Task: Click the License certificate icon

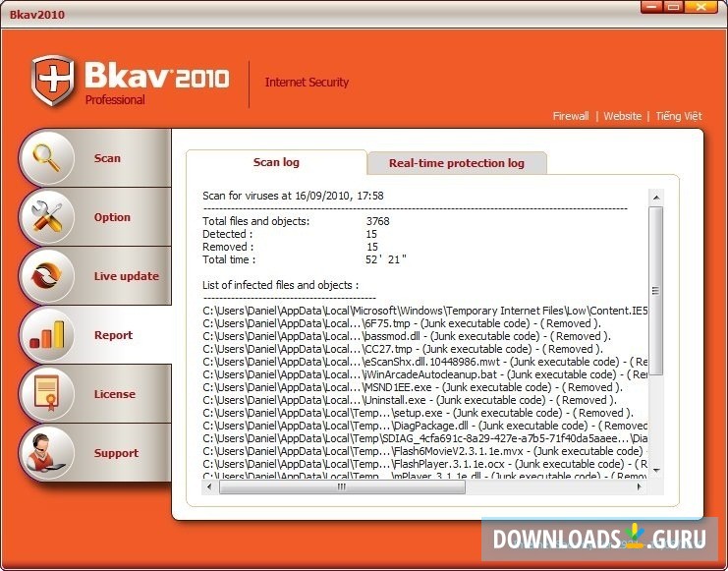Action: [47, 394]
